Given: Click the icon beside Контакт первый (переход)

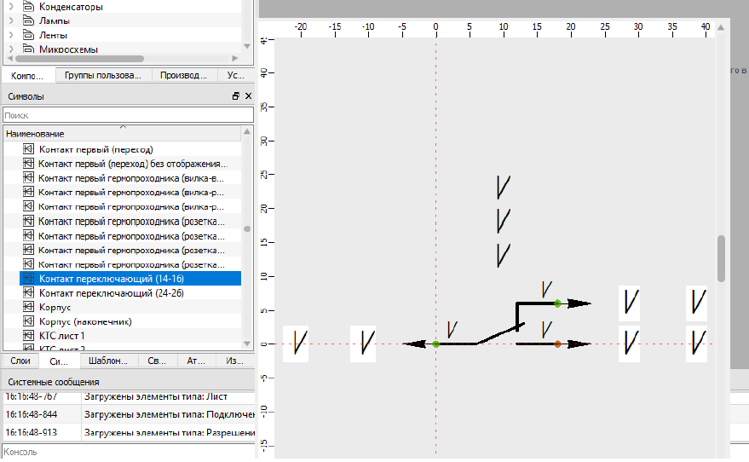Looking at the screenshot, I should [29, 149].
